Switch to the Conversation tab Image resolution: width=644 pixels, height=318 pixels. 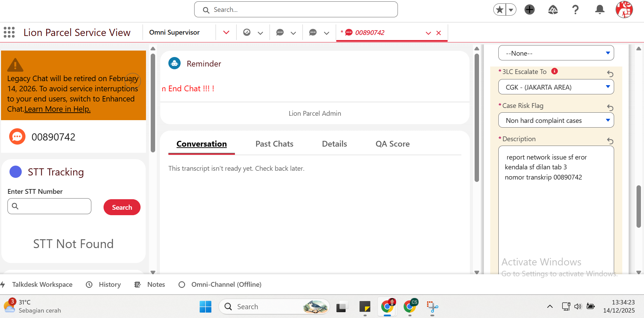202,144
